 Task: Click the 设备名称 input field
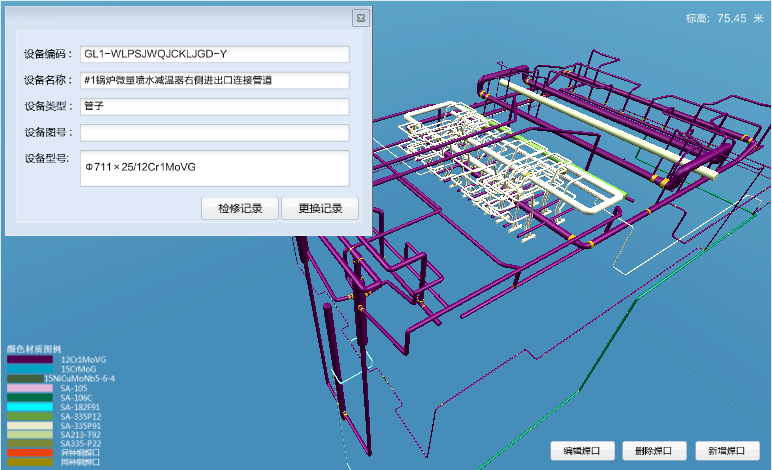tap(215, 80)
